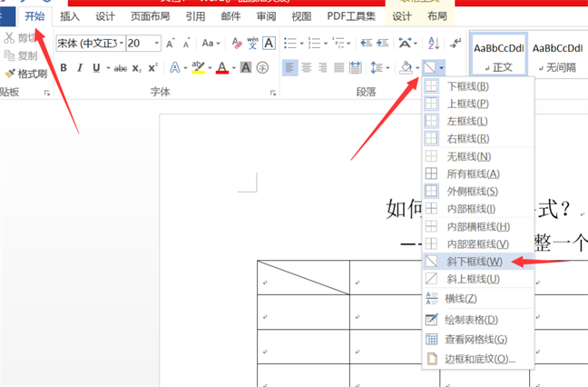Click the strikethrough abc icon
The image size is (588, 387).
(x=119, y=67)
